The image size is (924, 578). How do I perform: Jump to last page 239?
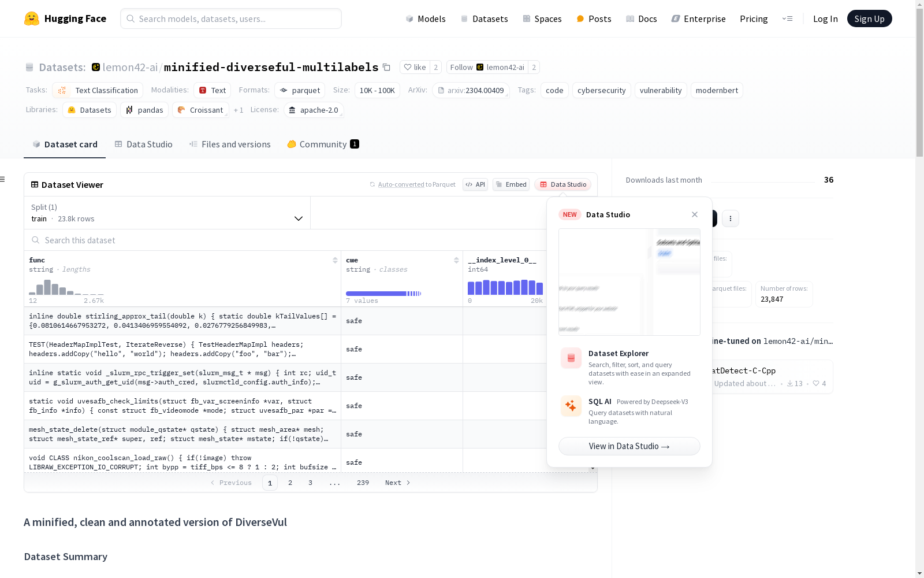[x=363, y=483]
